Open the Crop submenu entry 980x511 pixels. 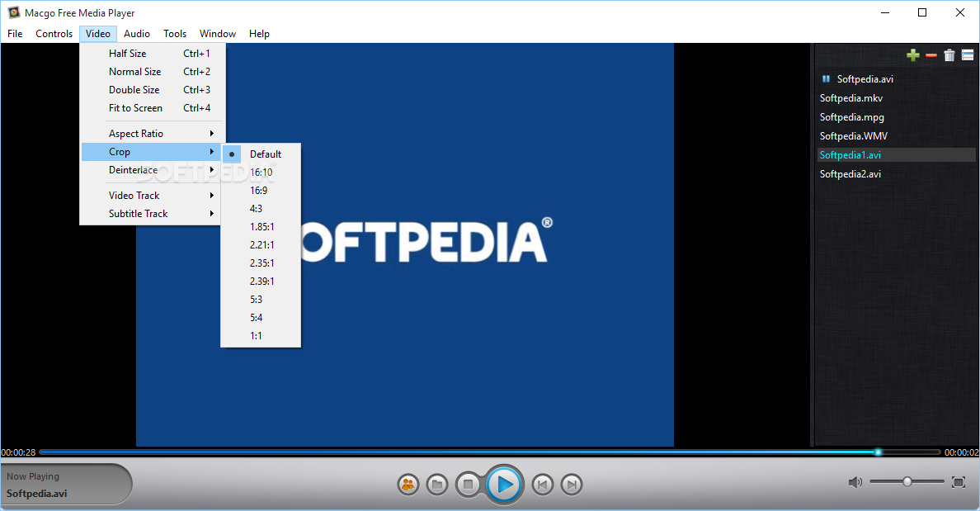[x=152, y=151]
